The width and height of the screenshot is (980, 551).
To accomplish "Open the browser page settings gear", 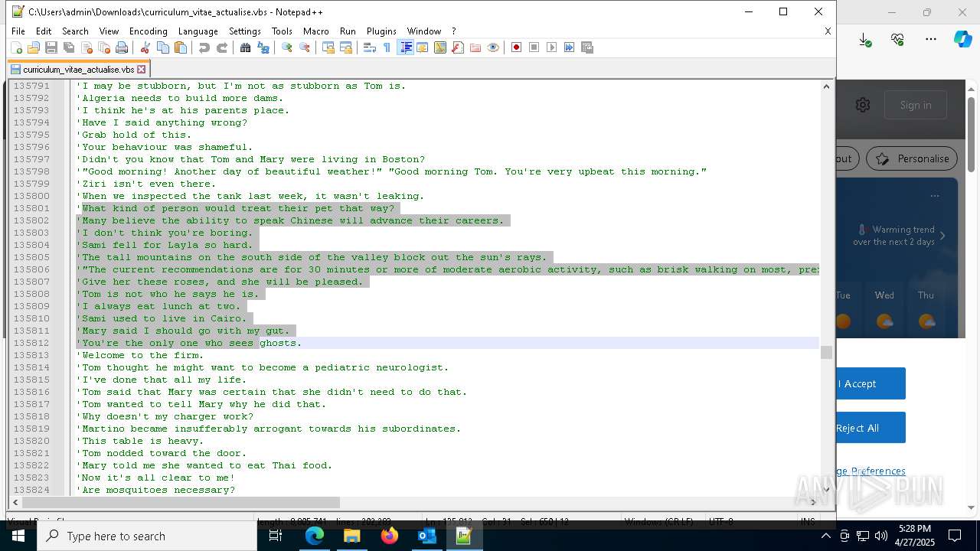I will click(863, 105).
